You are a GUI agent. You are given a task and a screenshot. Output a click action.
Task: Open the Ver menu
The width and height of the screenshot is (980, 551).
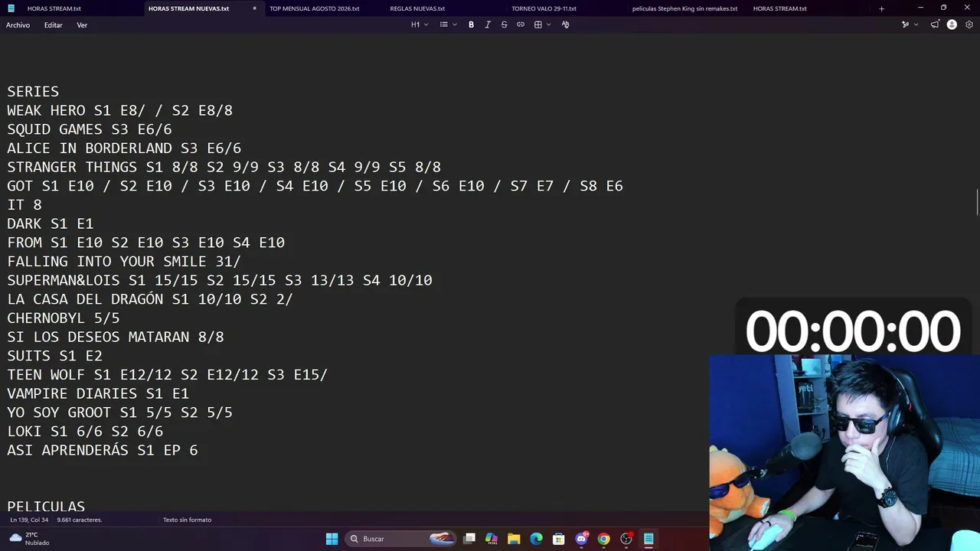tap(82, 25)
